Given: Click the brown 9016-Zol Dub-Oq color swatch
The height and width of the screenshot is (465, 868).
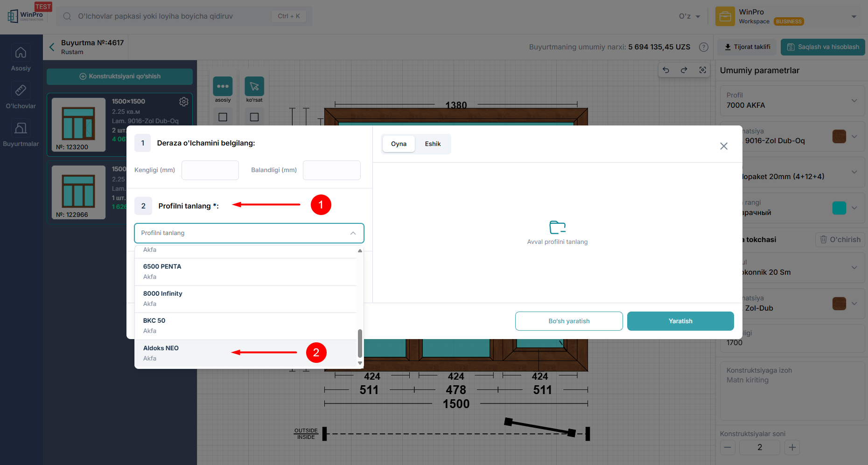Looking at the screenshot, I should point(839,137).
